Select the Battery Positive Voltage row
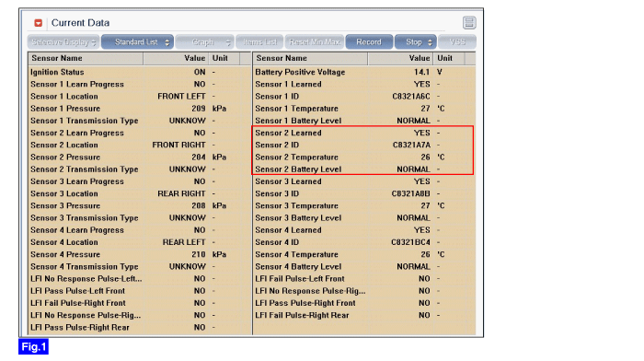Image resolution: width=644 pixels, height=361 pixels. (364, 72)
